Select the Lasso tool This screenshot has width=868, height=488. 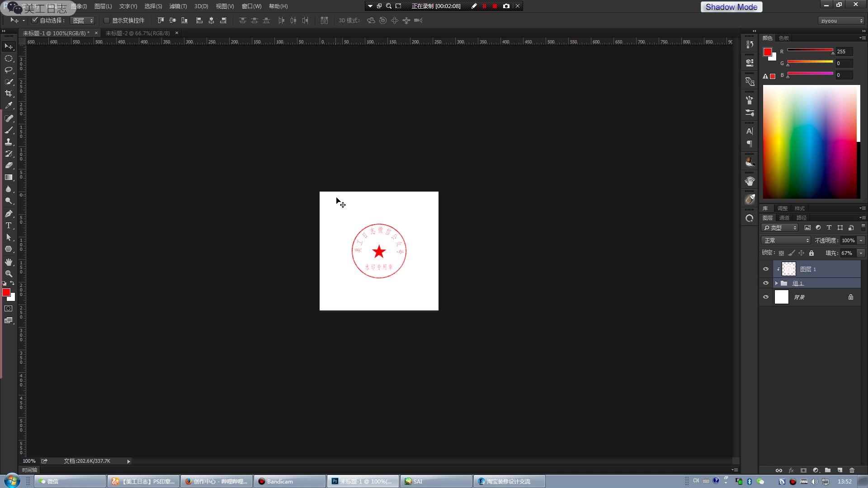point(9,70)
